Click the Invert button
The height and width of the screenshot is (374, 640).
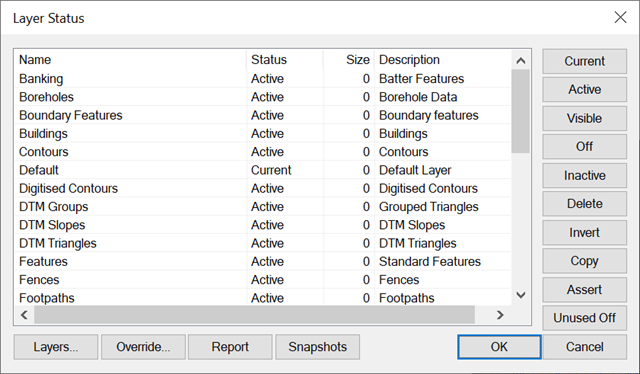(584, 233)
